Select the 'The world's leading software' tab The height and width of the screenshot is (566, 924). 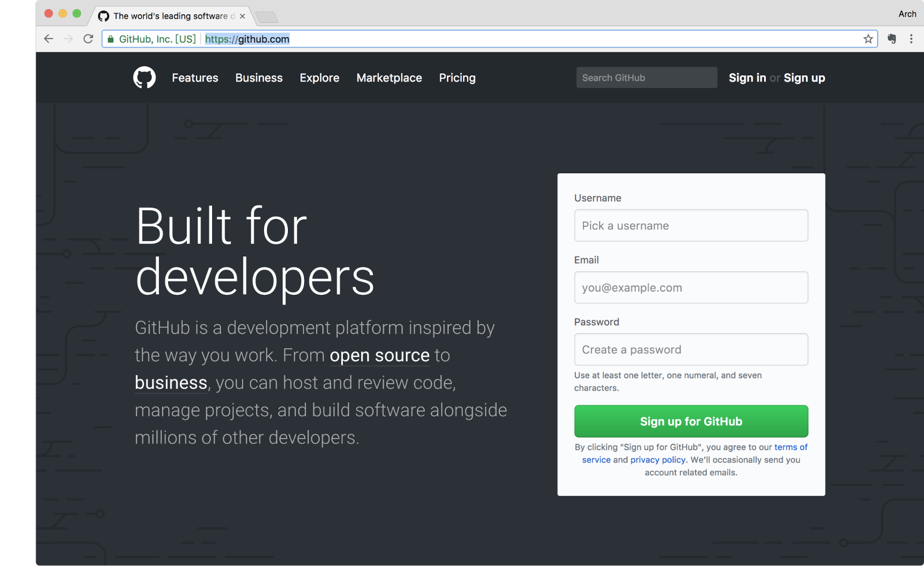pyautogui.click(x=171, y=16)
